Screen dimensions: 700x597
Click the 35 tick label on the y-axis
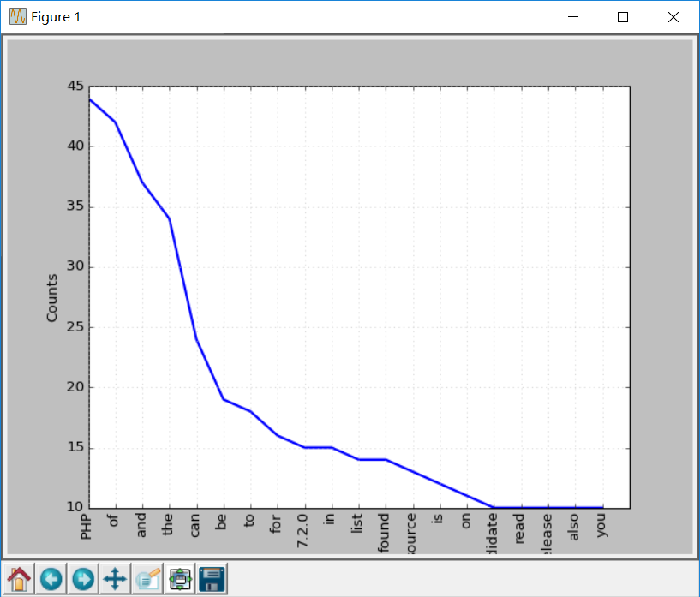coord(75,206)
